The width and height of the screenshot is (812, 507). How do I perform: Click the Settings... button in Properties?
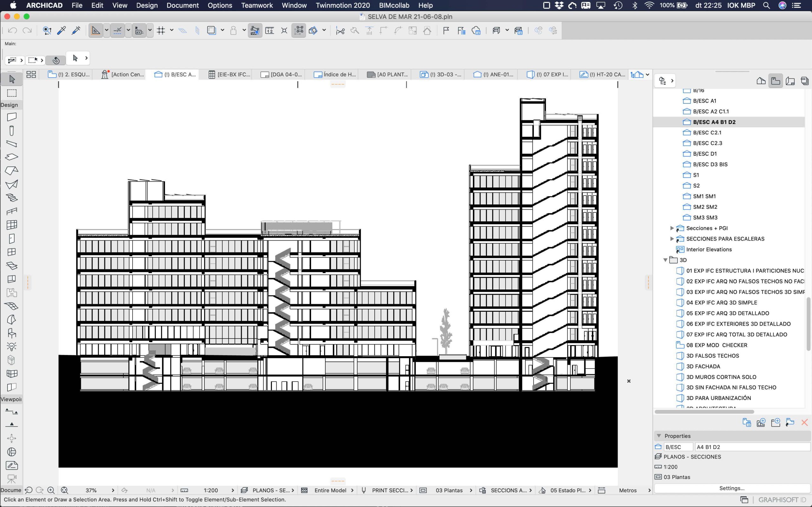(x=731, y=488)
